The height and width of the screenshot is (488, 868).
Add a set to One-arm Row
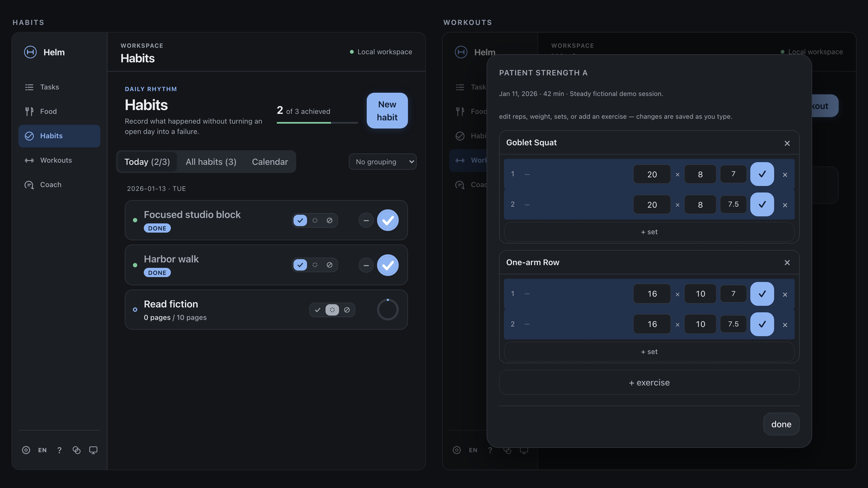click(649, 352)
